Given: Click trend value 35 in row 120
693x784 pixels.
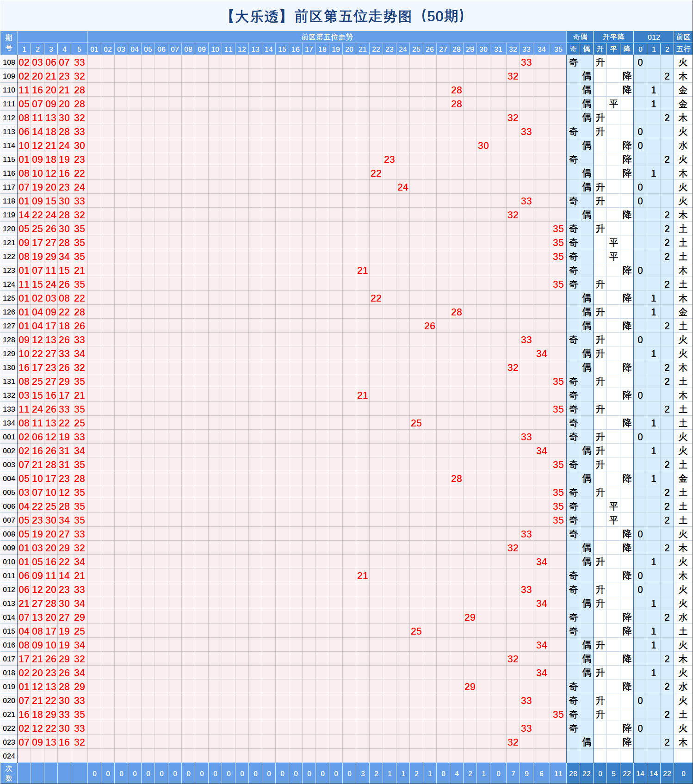Looking at the screenshot, I should click(558, 228).
